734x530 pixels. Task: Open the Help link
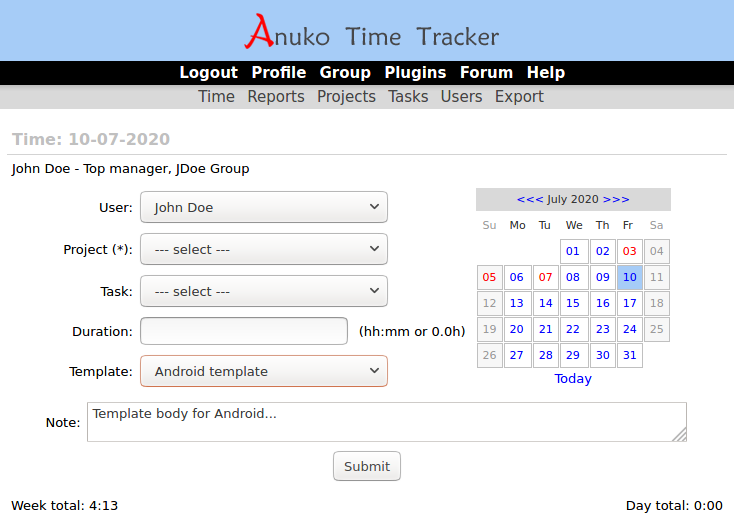point(546,73)
